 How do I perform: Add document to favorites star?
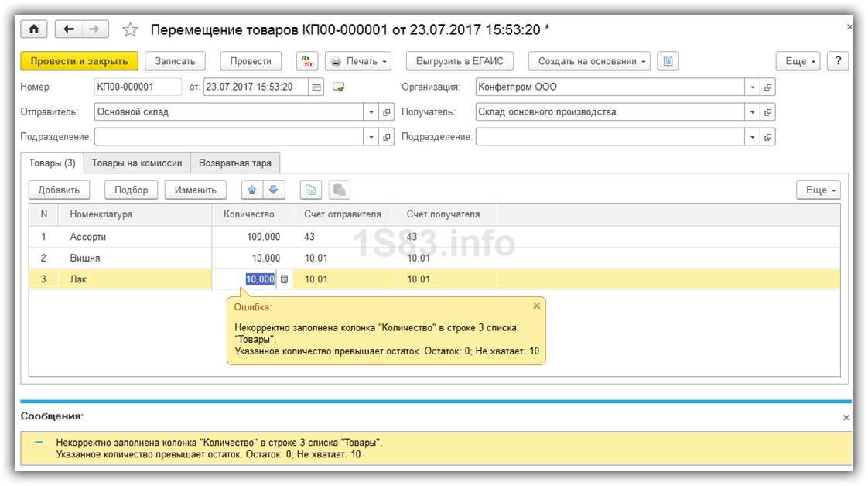[x=130, y=29]
